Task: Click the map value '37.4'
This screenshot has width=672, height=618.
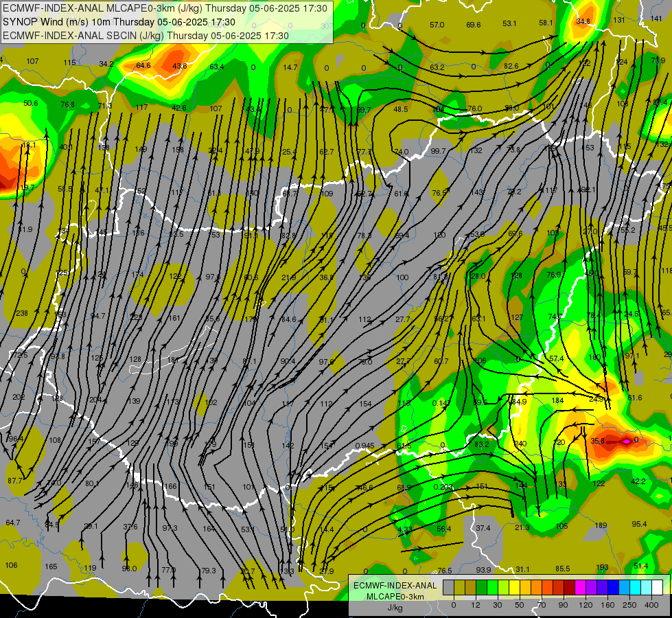Action: [483, 528]
